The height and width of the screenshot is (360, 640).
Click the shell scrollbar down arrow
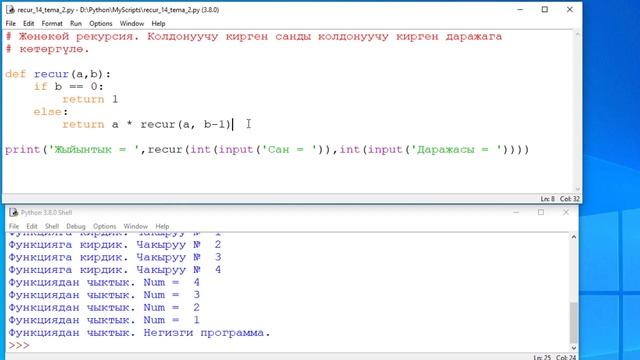(x=573, y=348)
